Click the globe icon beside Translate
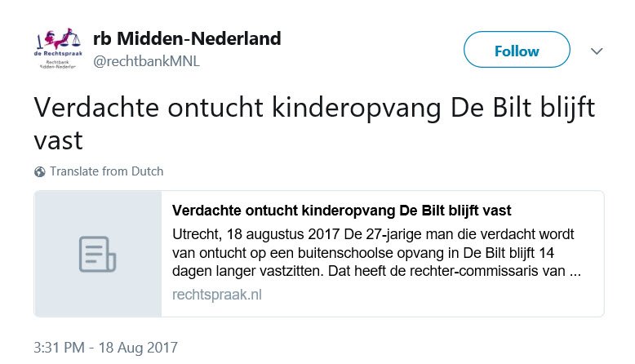Viewport: 635px width, 364px height. tap(40, 171)
